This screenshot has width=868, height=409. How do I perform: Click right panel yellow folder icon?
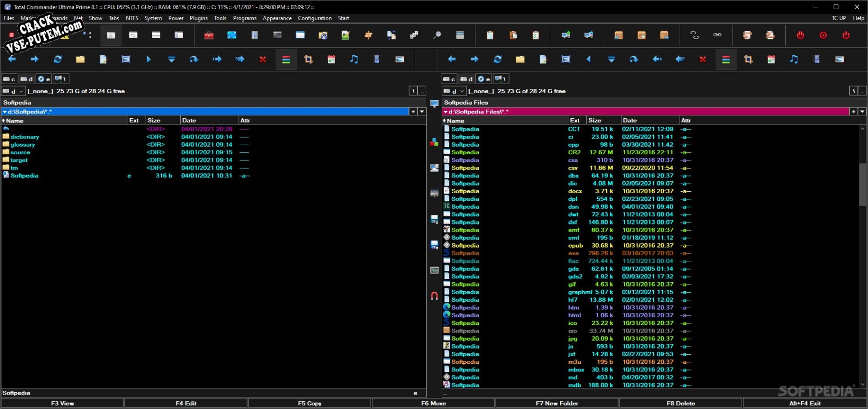520,59
